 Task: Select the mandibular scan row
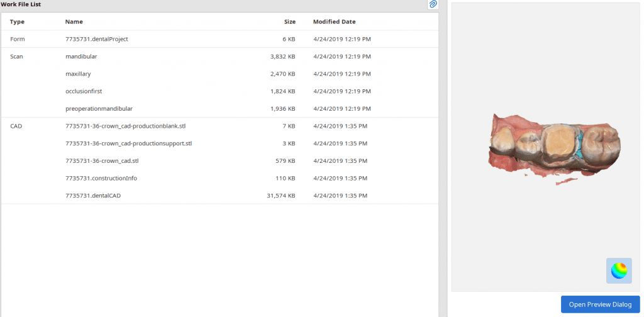point(219,57)
